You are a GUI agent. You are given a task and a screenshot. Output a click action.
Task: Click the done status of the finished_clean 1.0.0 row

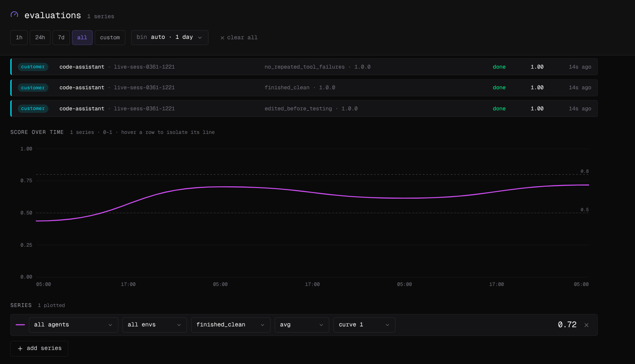point(499,88)
